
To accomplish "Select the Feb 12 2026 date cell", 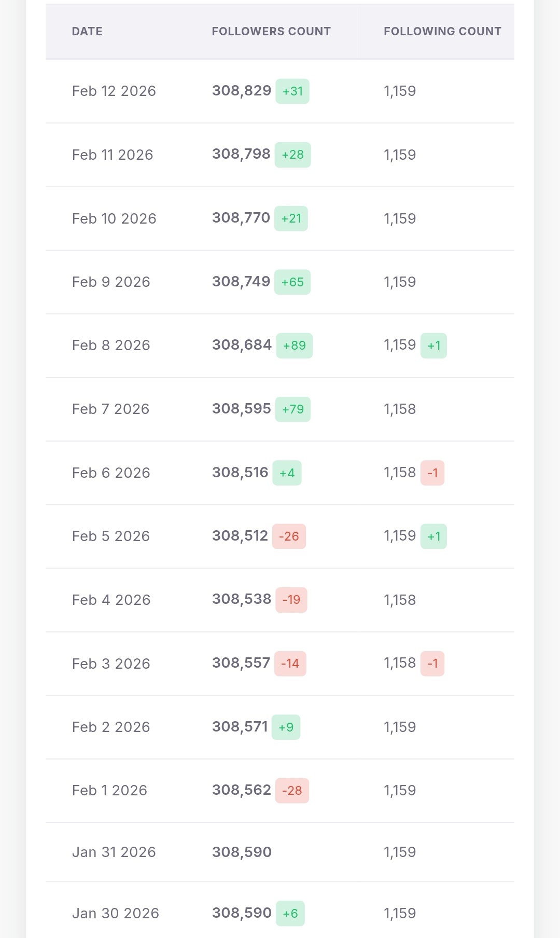I will click(114, 91).
